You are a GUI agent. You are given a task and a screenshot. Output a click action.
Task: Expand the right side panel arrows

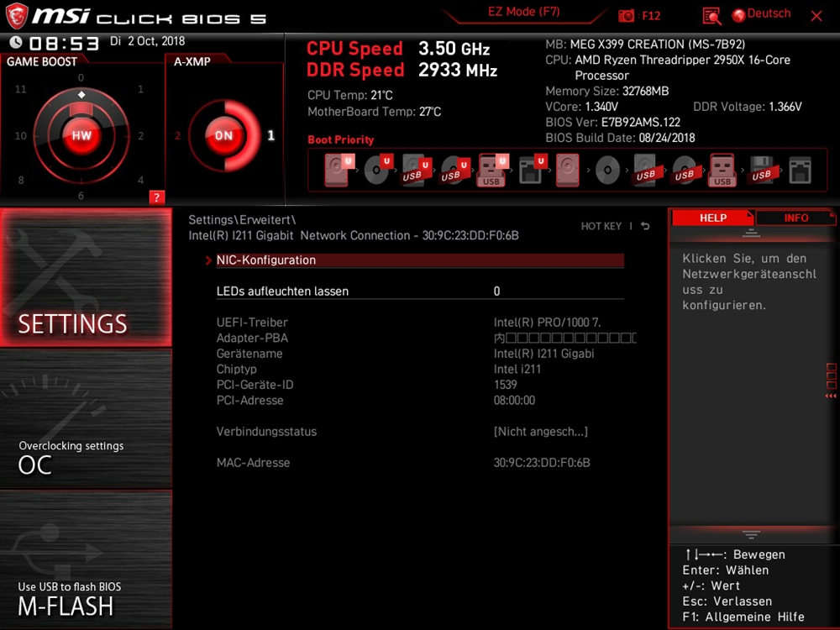pos(831,381)
